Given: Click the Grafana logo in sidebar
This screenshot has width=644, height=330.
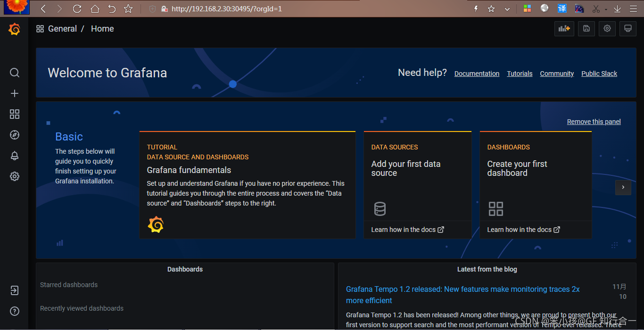Looking at the screenshot, I should click(x=14, y=29).
